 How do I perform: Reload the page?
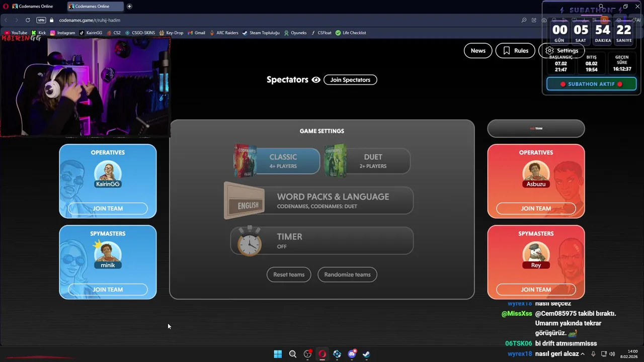(28, 20)
